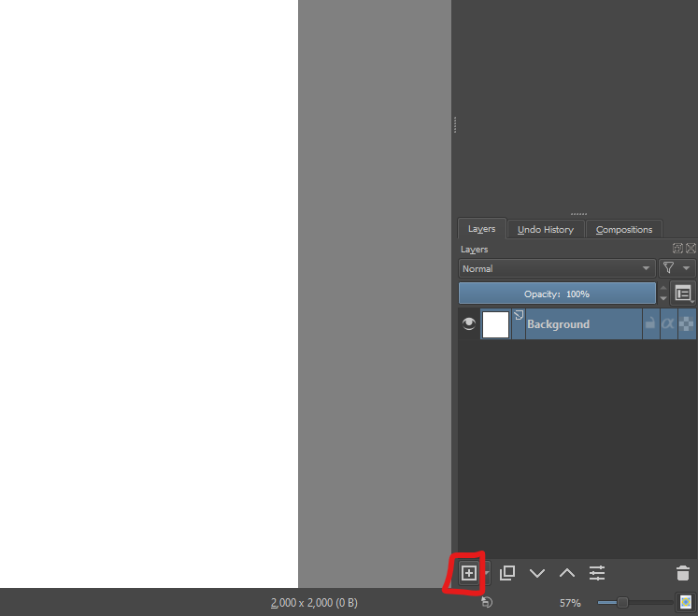Image resolution: width=698 pixels, height=616 pixels.
Task: Close the Layers docker panel
Action: click(691, 249)
